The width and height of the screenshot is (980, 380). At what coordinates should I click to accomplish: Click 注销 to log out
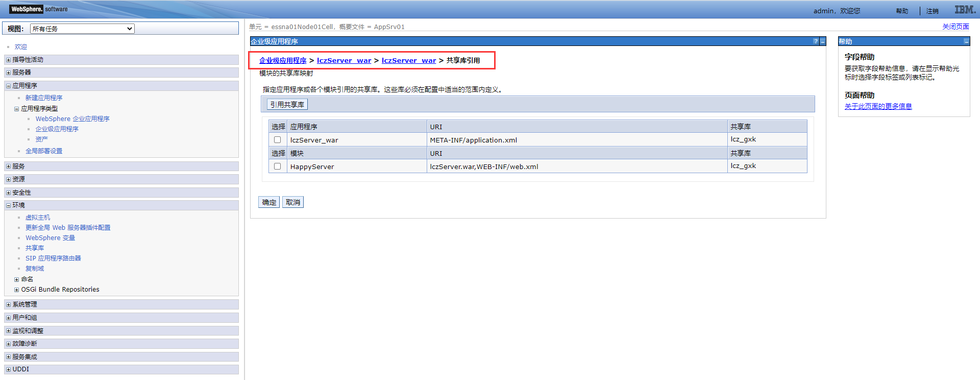pyautogui.click(x=932, y=11)
